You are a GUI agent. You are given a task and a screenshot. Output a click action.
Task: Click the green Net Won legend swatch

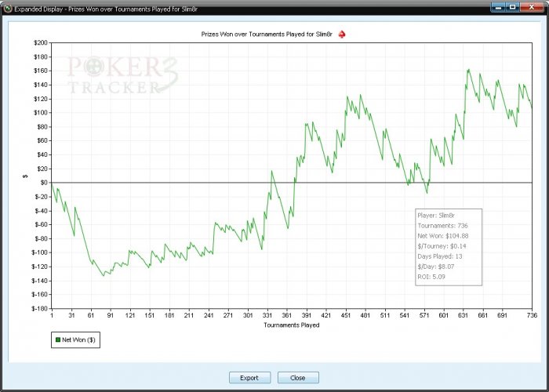point(57,340)
